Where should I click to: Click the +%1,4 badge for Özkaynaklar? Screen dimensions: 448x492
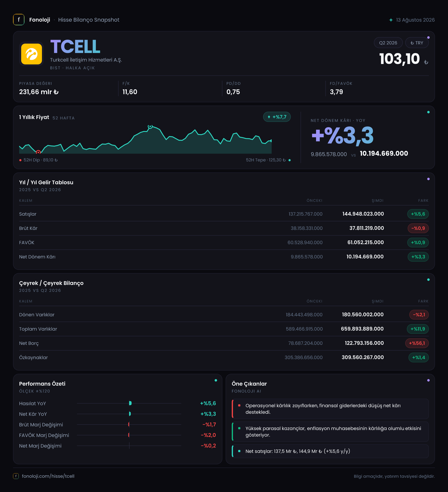pyautogui.click(x=418, y=357)
